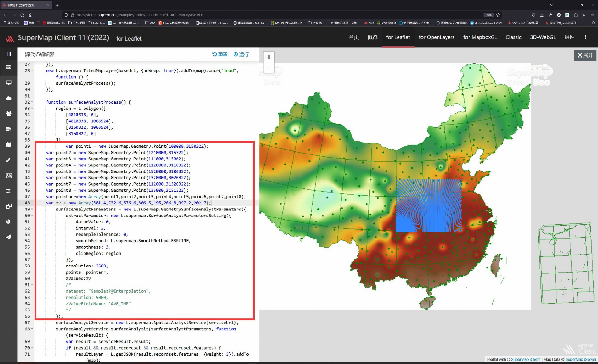Switch to for OpenLayers tab

pos(437,37)
